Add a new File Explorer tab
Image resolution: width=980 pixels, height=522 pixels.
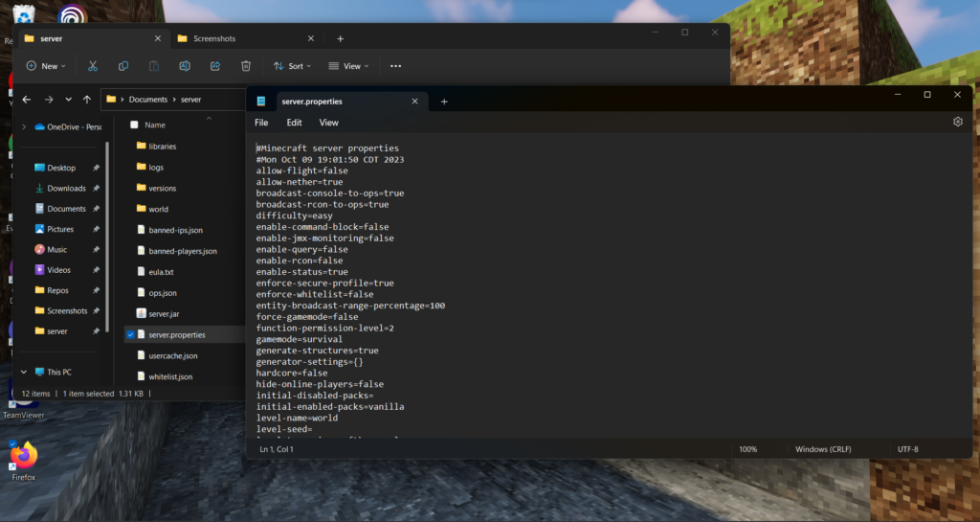(340, 38)
